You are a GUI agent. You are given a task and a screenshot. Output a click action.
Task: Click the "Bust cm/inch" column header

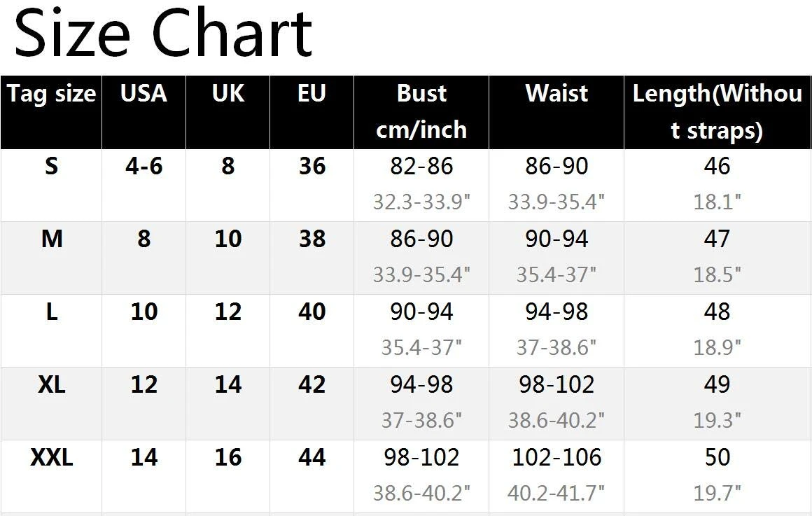click(421, 111)
